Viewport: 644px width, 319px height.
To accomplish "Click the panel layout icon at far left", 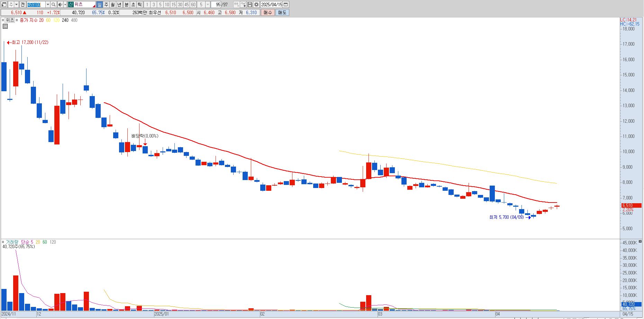I will (x=4, y=4).
